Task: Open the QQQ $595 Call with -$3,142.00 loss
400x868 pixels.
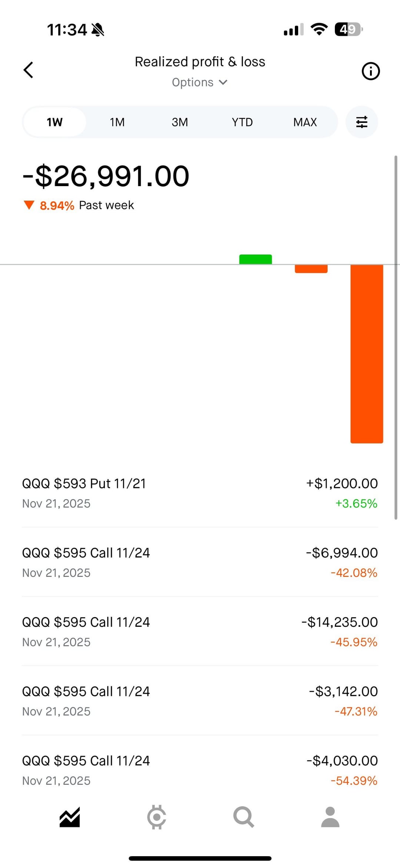Action: click(200, 701)
